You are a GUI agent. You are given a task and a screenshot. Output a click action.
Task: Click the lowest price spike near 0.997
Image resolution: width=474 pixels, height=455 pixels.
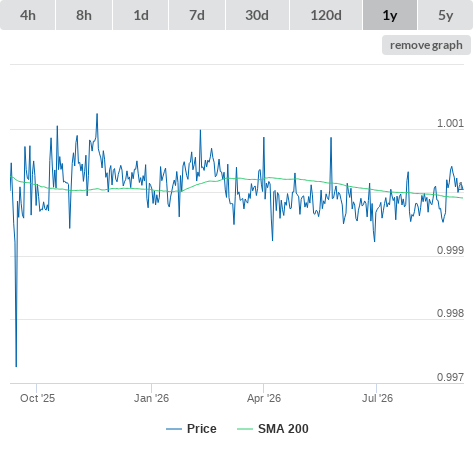pos(16,366)
